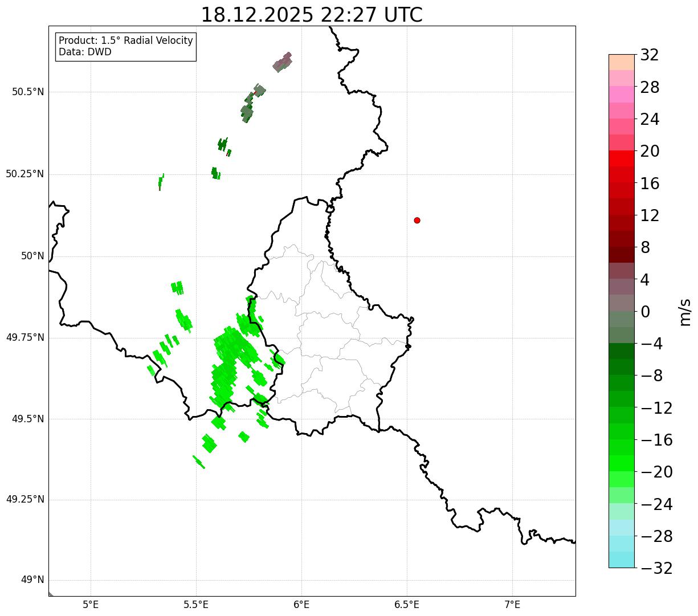Click the colorbar tick label 32
The image size is (698, 616).
[650, 55]
